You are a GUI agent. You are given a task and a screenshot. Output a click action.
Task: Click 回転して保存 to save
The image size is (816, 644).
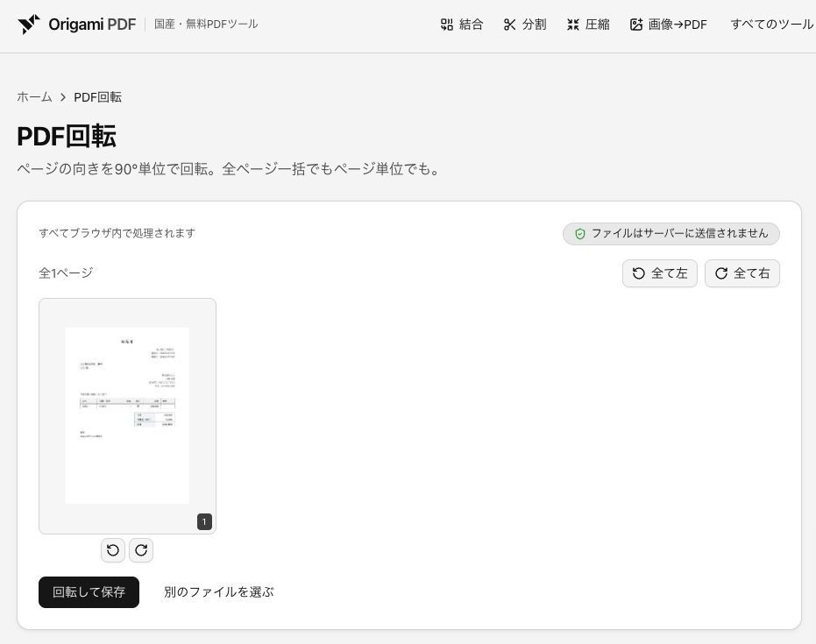pyautogui.click(x=89, y=592)
